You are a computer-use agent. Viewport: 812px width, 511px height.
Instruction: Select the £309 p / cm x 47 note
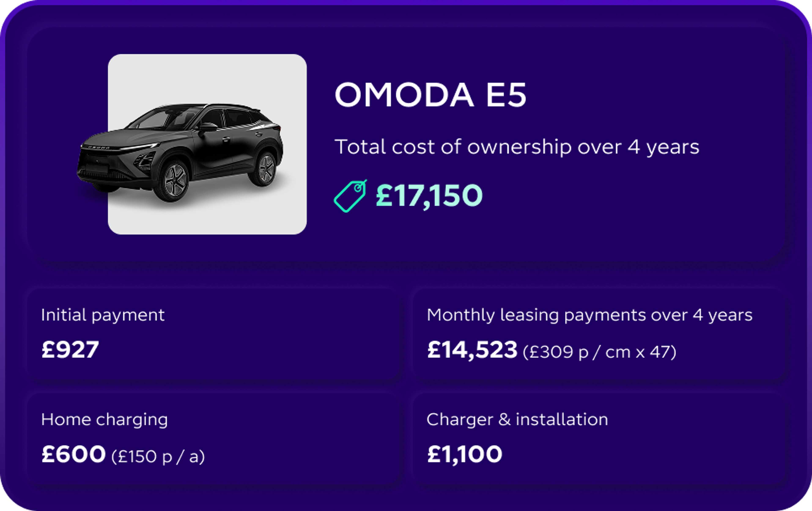(599, 352)
